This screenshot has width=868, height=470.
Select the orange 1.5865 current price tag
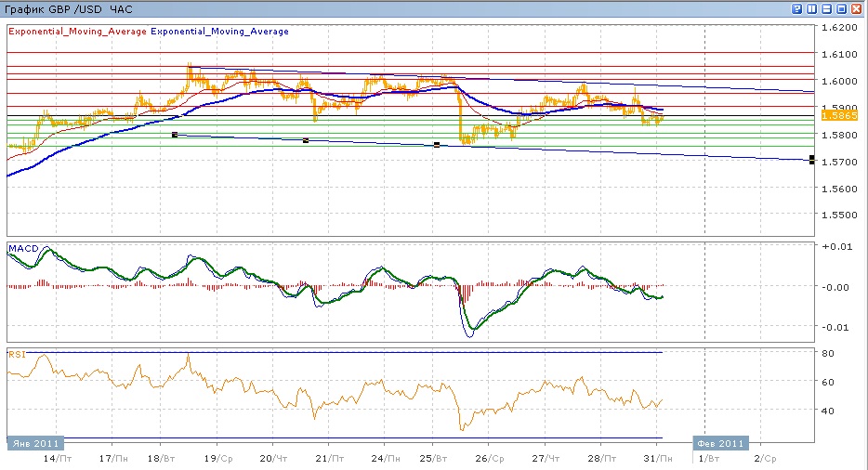pos(839,116)
